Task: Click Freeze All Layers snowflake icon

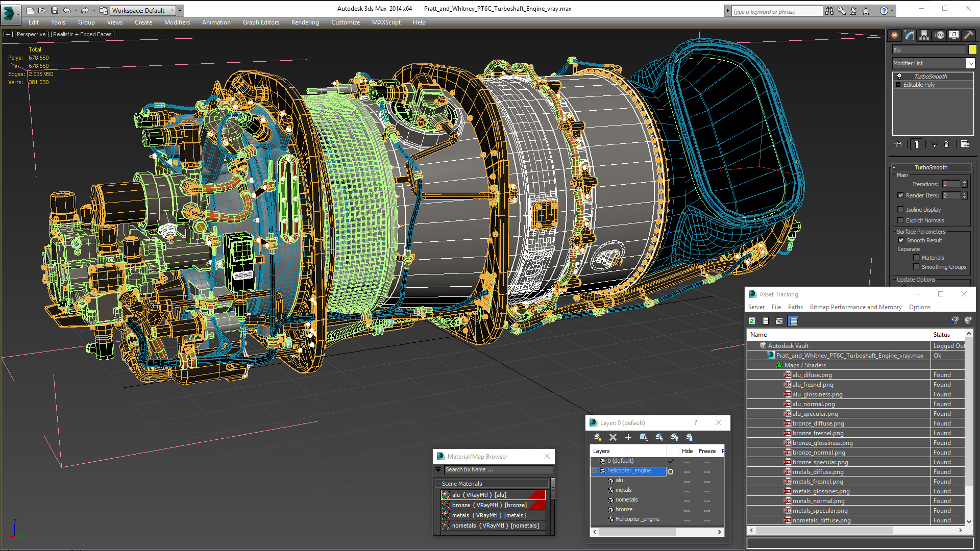Action: (x=689, y=437)
